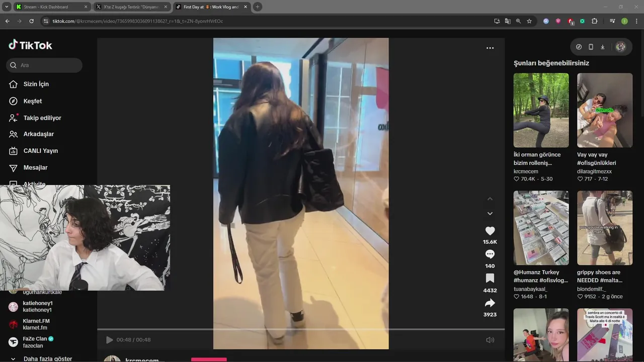Viewport: 644px width, 362px height.
Task: Bookmark the video with the save icon
Action: click(x=490, y=279)
